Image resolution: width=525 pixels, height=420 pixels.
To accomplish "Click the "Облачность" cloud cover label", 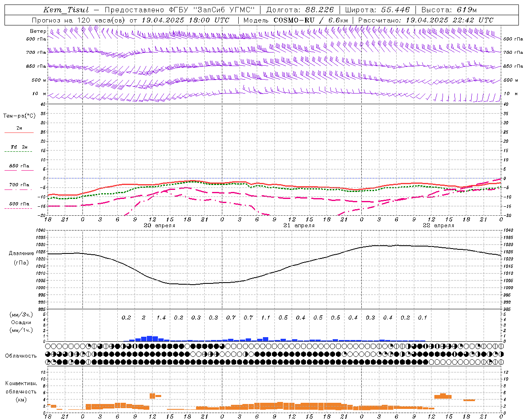I will 21,356.
